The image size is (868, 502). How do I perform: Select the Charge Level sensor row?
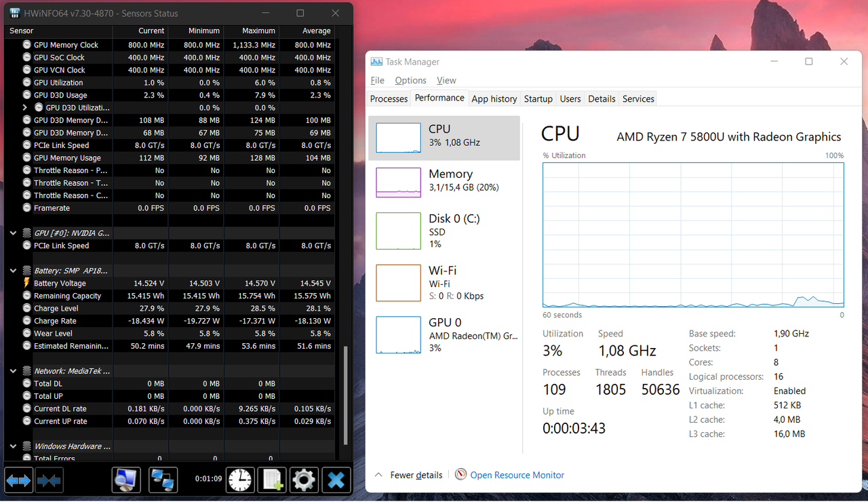(x=170, y=308)
